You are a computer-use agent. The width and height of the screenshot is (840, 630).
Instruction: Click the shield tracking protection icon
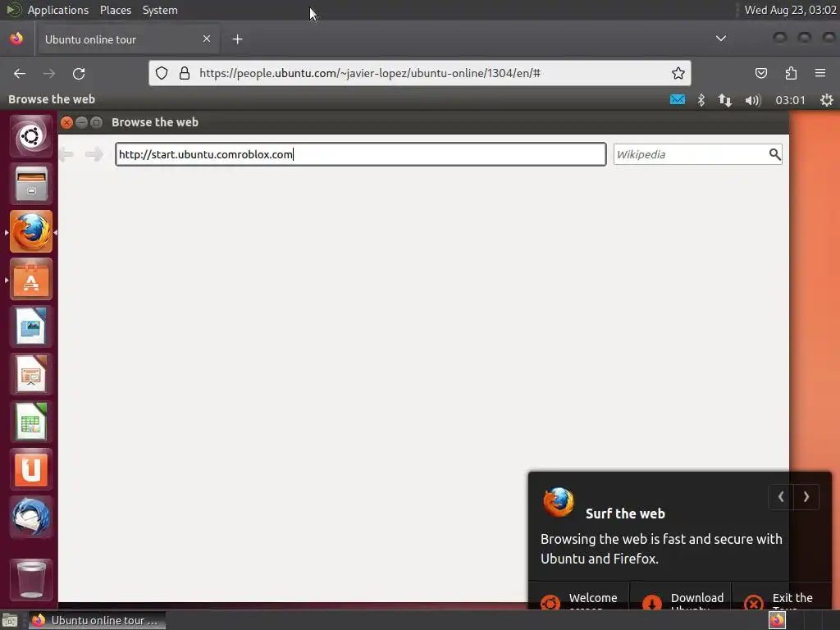click(162, 73)
